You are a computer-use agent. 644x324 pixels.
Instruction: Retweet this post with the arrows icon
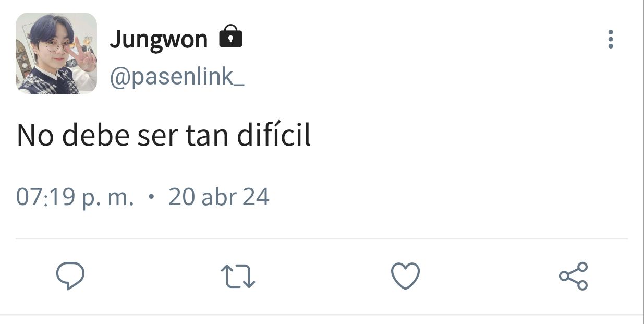(x=238, y=277)
